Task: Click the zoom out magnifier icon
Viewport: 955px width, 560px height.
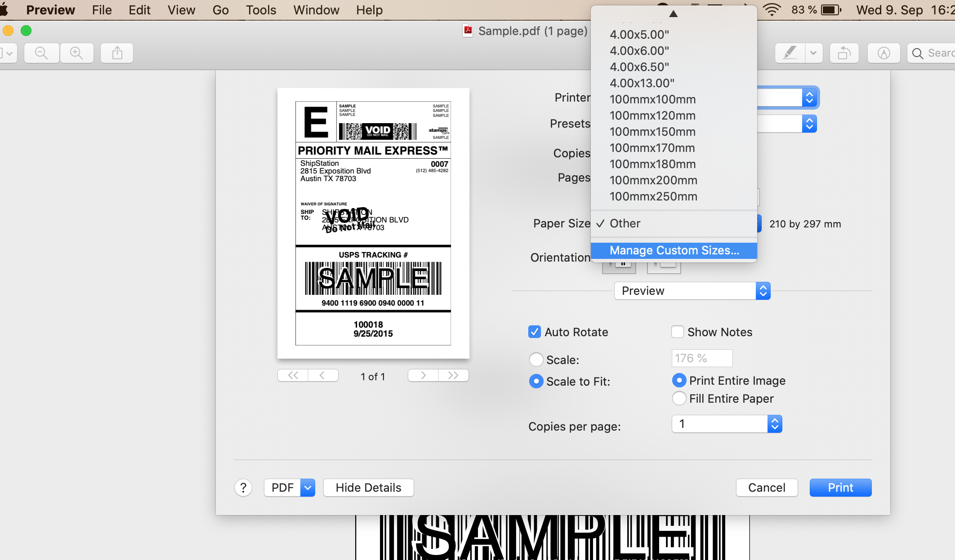Action: pos(41,53)
